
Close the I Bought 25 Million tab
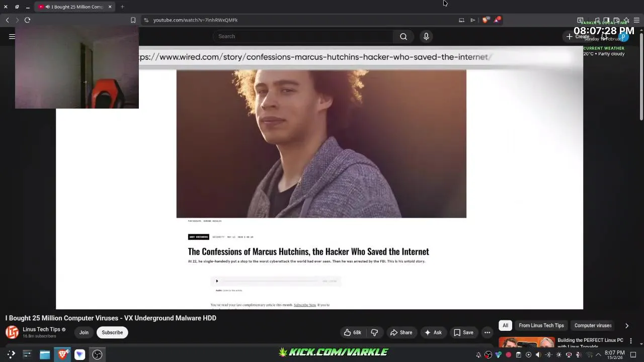point(110,7)
